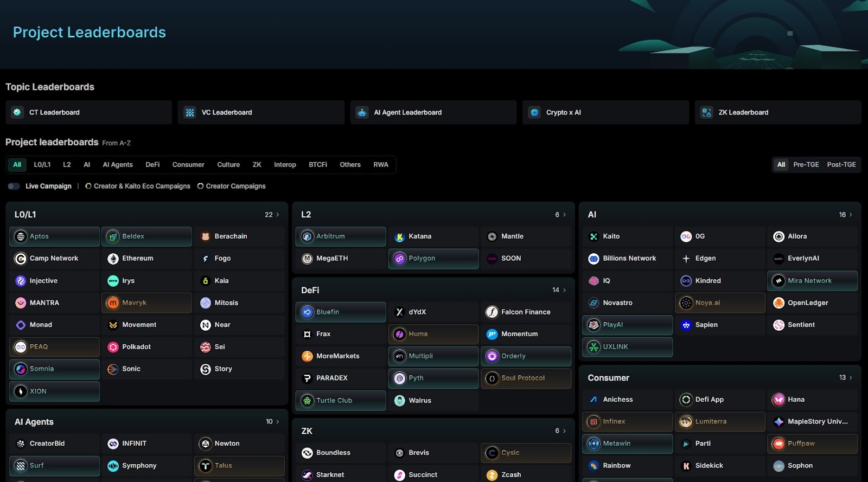
Task: Click the Starknet logo icon
Action: [x=307, y=475]
